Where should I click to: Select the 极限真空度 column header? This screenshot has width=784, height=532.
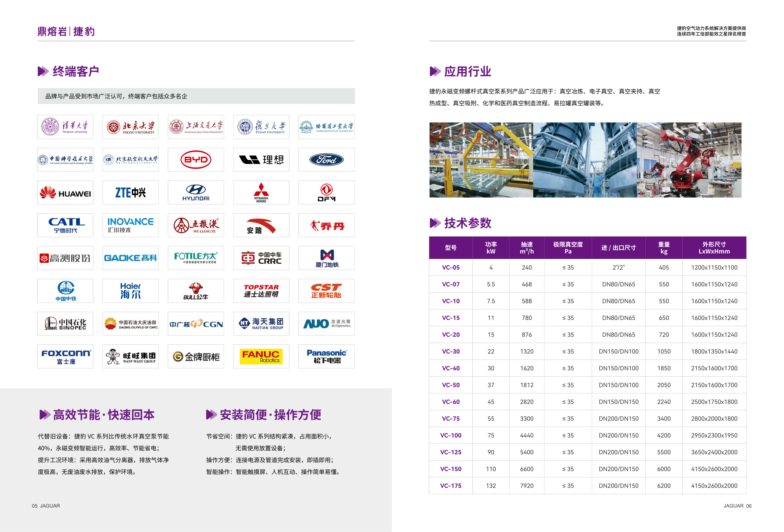[568, 248]
